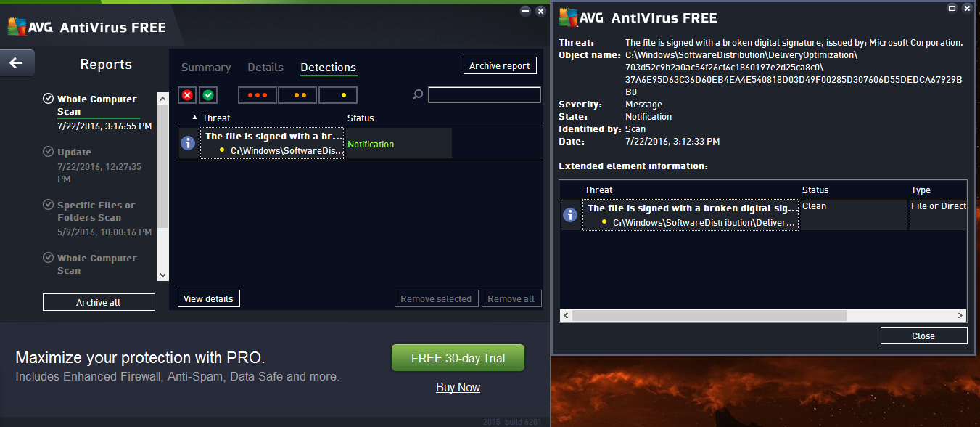Sort detections by Threat column
This screenshot has width=980, height=427.
tap(216, 118)
